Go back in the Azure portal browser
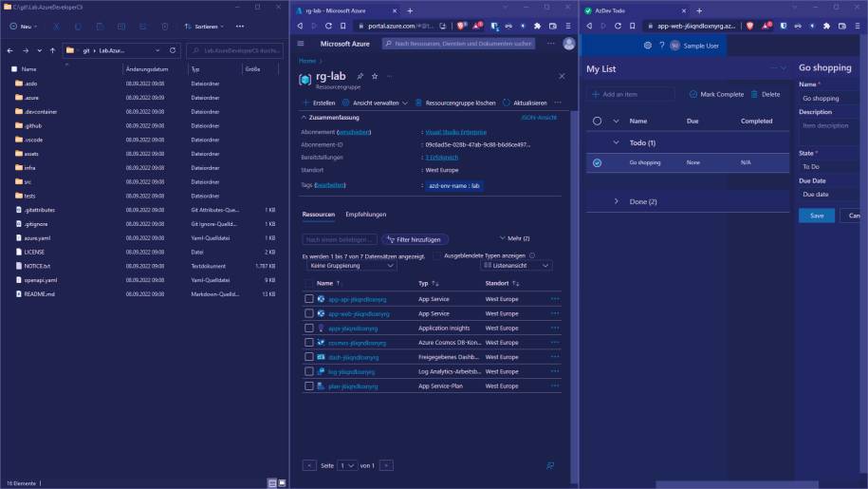The height and width of the screenshot is (489, 868). click(x=300, y=26)
